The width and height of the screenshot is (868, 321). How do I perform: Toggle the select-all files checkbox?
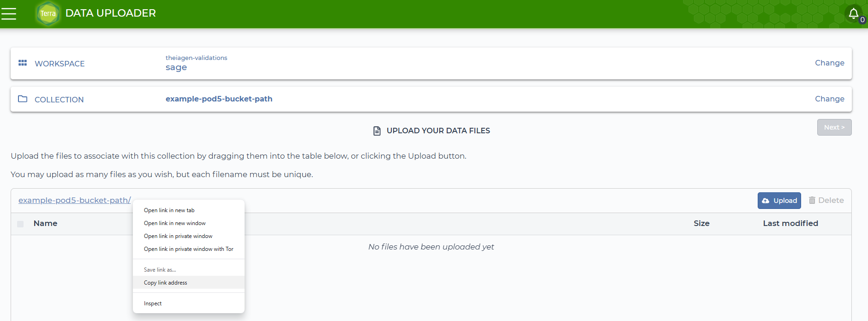(x=20, y=224)
